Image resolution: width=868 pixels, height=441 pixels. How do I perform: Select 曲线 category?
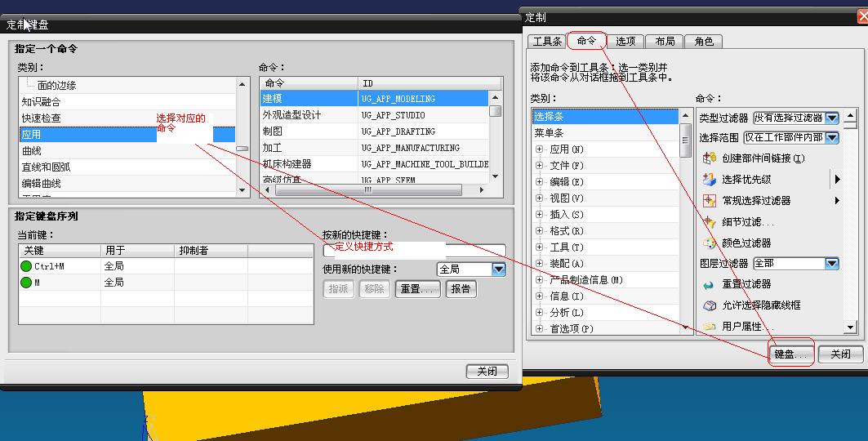tap(127, 150)
